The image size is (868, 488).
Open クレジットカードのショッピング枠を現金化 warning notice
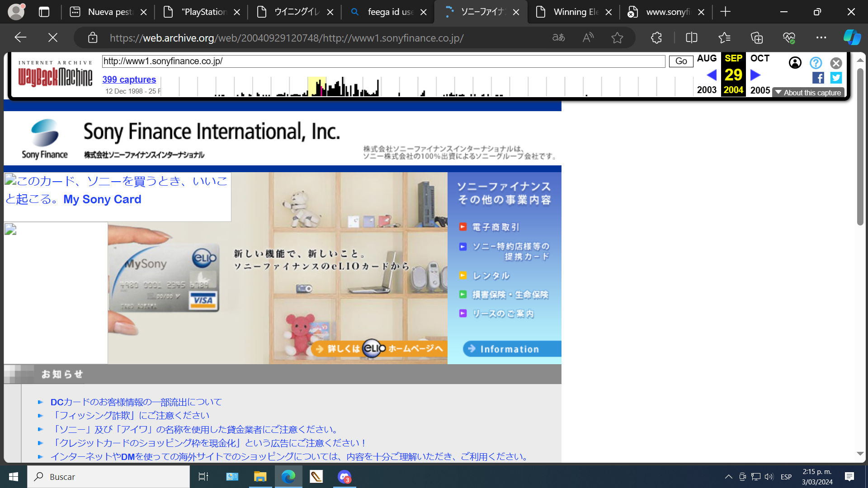[x=208, y=443]
